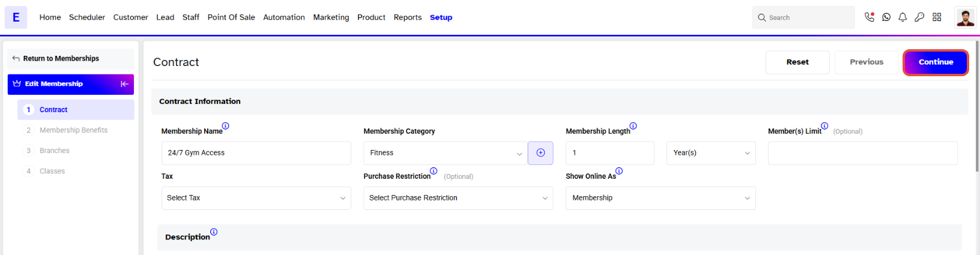Go to Membership Benefits step

(73, 130)
